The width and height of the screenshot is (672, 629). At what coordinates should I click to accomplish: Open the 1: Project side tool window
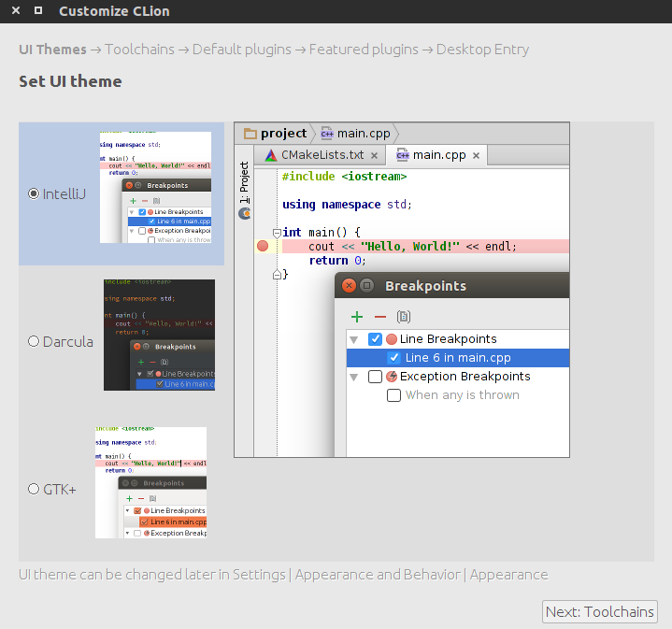(244, 182)
